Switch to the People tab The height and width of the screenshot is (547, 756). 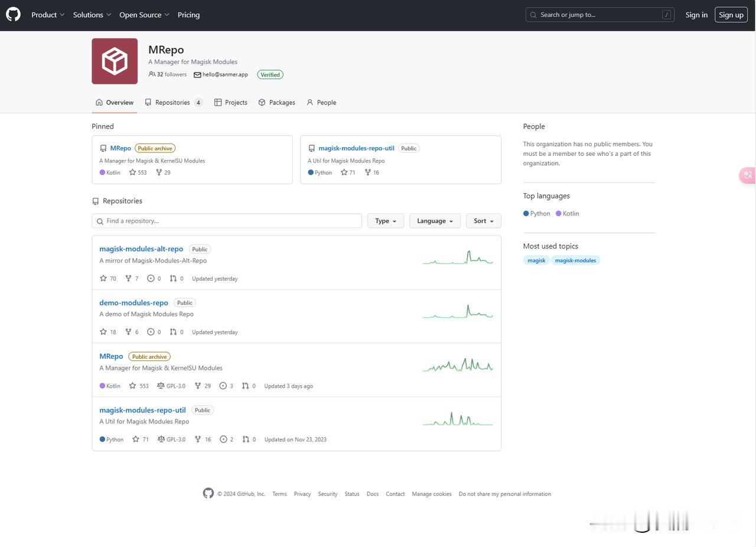[321, 102]
